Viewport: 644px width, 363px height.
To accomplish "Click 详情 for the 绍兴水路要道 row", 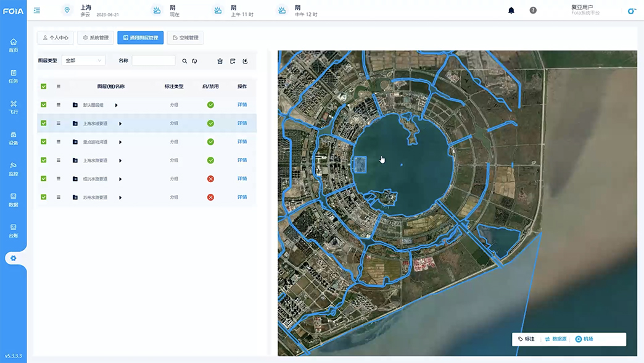I will pyautogui.click(x=242, y=179).
